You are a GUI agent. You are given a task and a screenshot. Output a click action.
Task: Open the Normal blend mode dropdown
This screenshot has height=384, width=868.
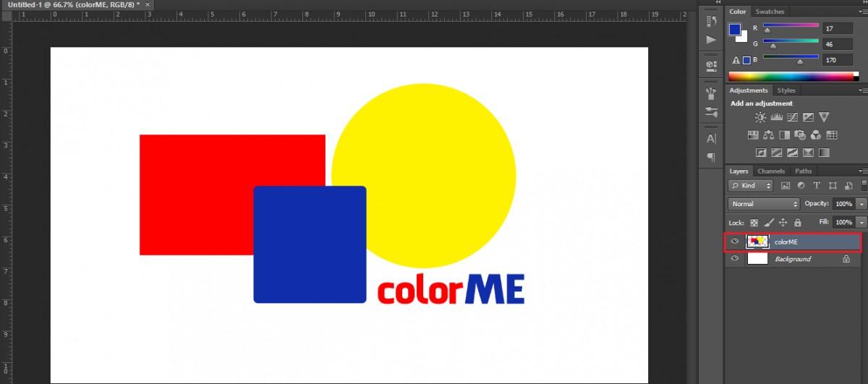coord(764,204)
